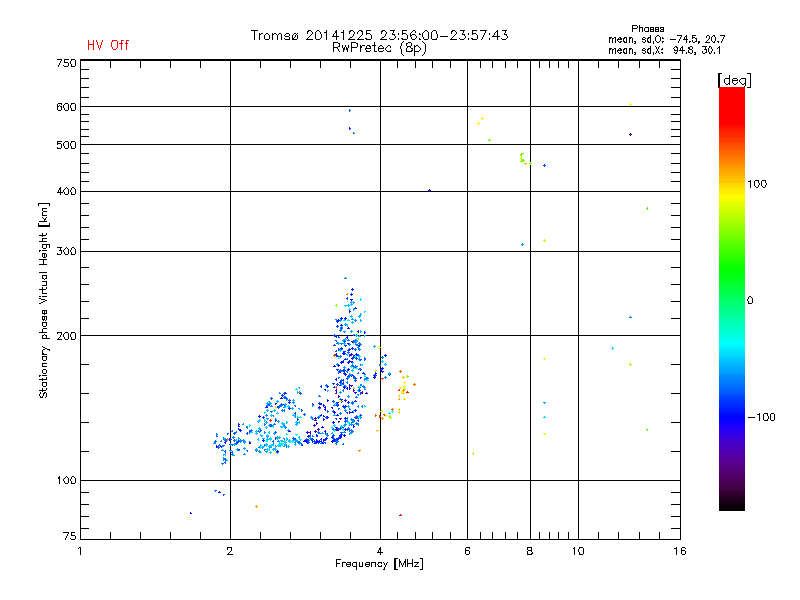Screen dimensions: 800x600
Task: Click the 'Frequency [MHz]' x-axis label
Action: [379, 564]
